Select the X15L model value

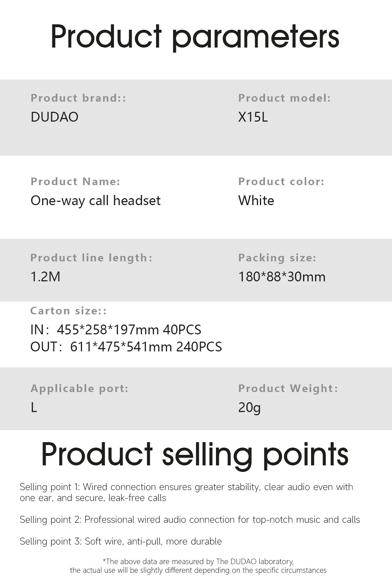[x=253, y=117]
